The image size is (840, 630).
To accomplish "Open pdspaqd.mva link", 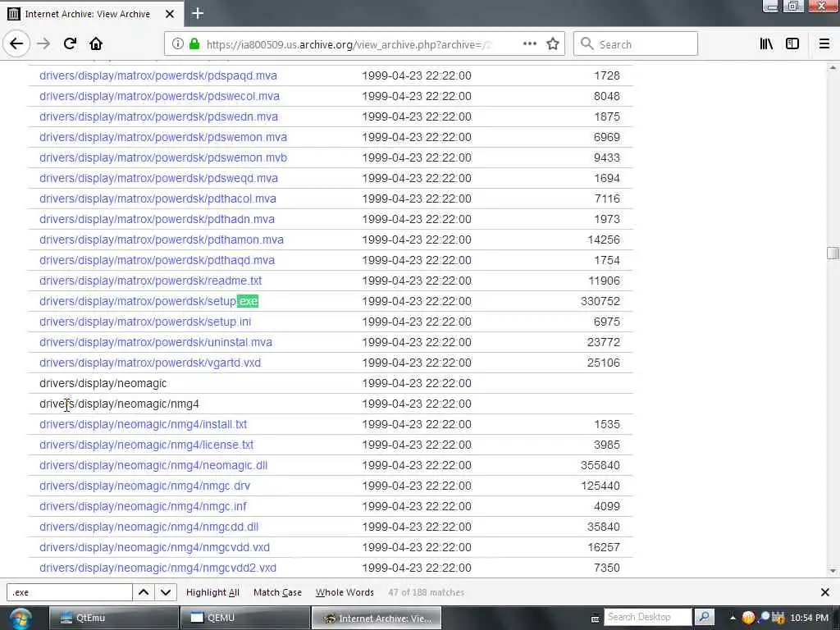I will click(x=158, y=75).
